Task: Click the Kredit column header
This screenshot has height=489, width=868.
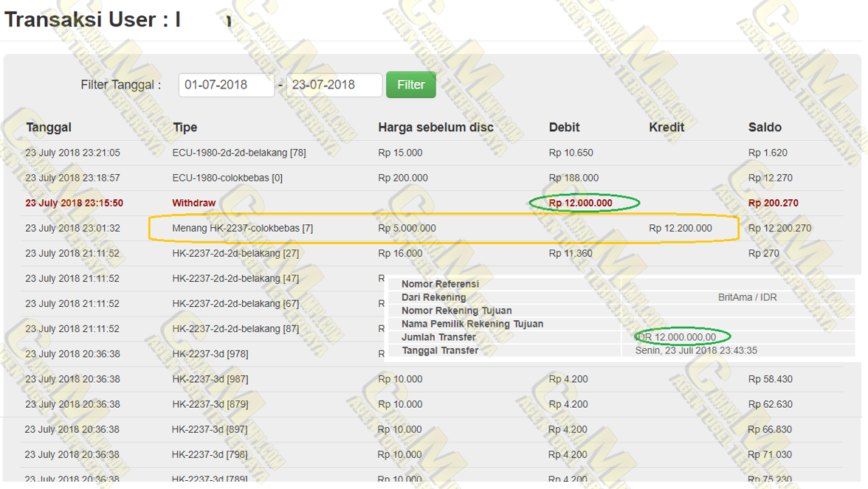Action: coord(666,128)
